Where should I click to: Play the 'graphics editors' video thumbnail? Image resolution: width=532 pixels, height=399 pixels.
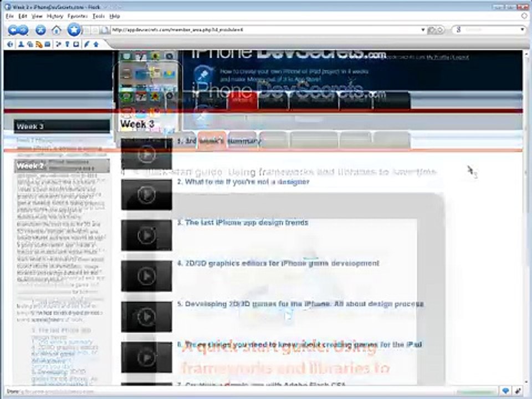[146, 276]
